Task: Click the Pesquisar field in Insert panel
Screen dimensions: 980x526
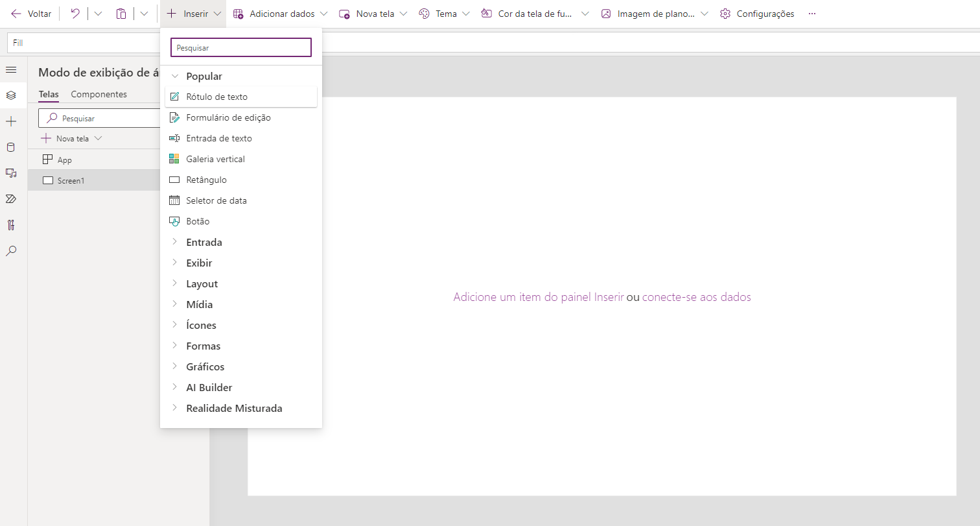Action: click(240, 48)
